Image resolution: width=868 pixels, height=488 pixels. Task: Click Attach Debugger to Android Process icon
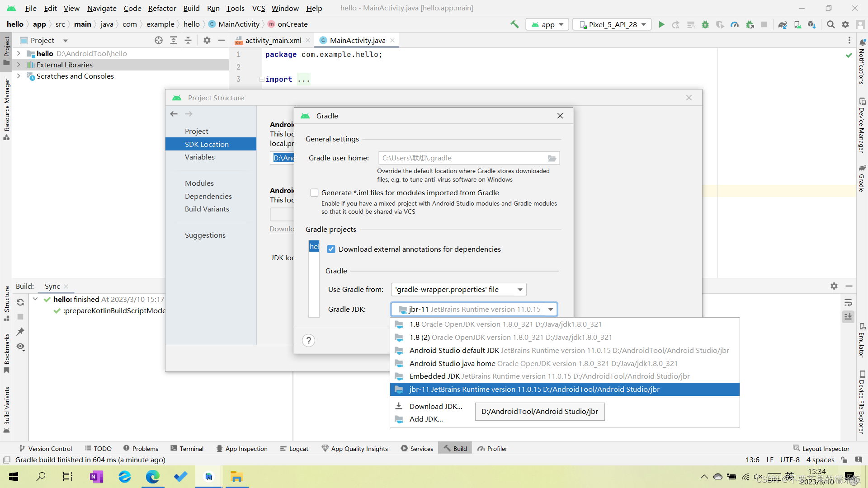pyautogui.click(x=750, y=24)
